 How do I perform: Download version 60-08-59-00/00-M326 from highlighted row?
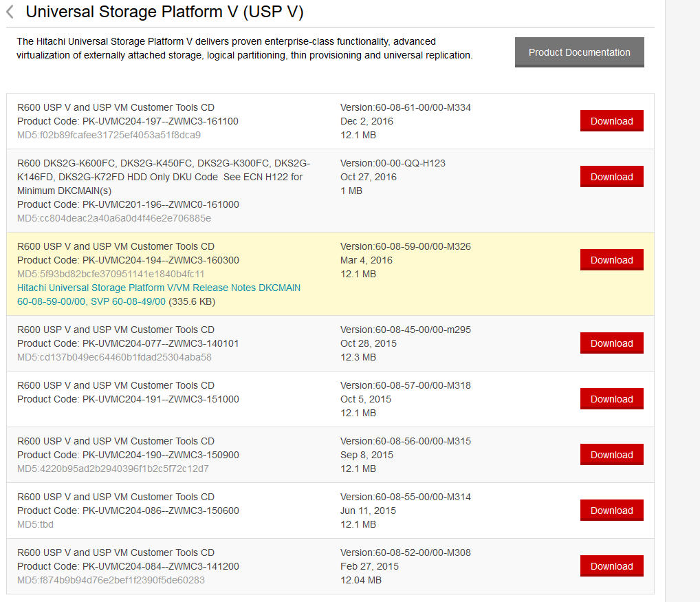[611, 260]
